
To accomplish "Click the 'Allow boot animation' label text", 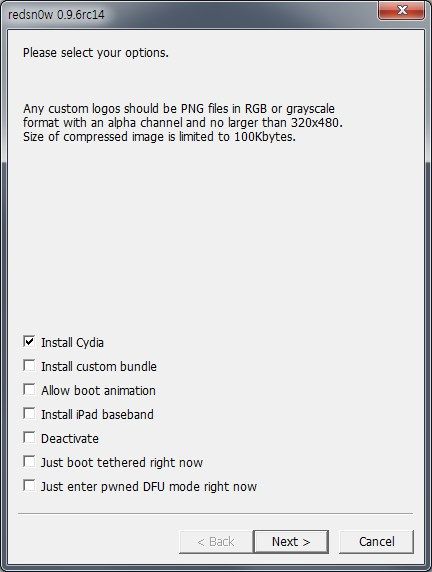I will [x=99, y=390].
